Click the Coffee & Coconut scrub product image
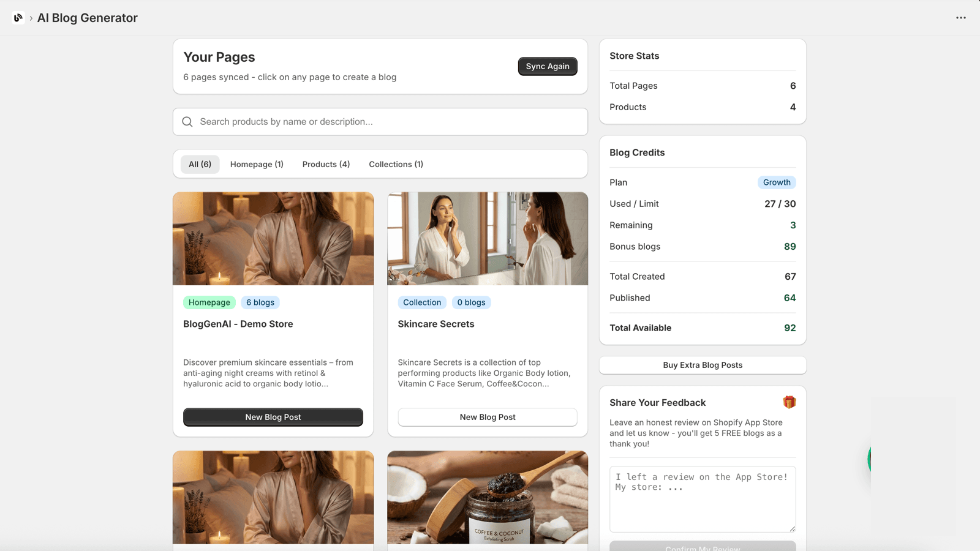The image size is (980, 551). (487, 498)
